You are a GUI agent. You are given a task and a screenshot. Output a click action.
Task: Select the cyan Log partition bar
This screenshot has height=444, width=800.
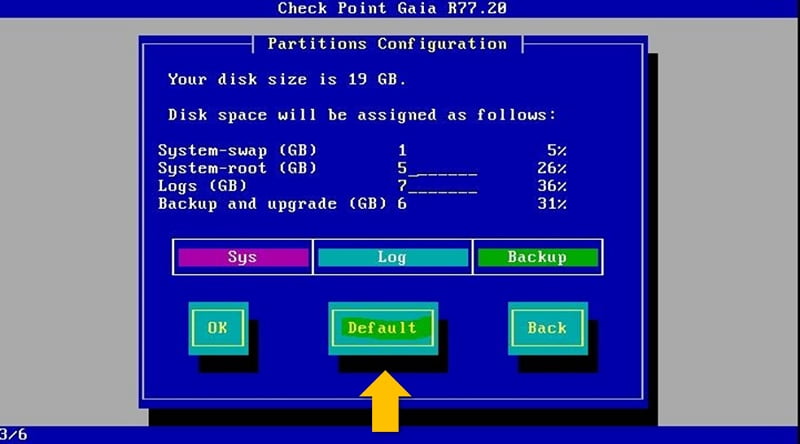tap(392, 257)
